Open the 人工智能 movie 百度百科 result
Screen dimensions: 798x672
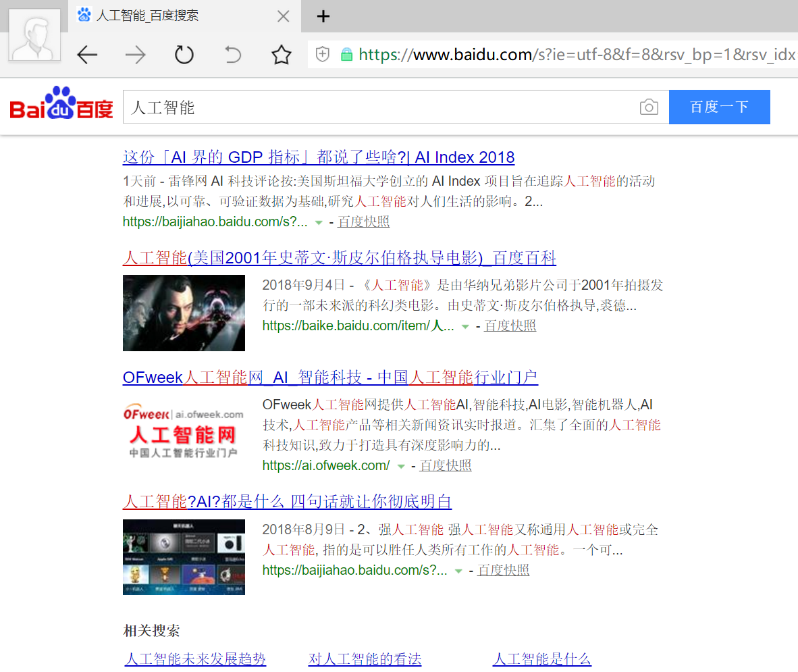340,257
